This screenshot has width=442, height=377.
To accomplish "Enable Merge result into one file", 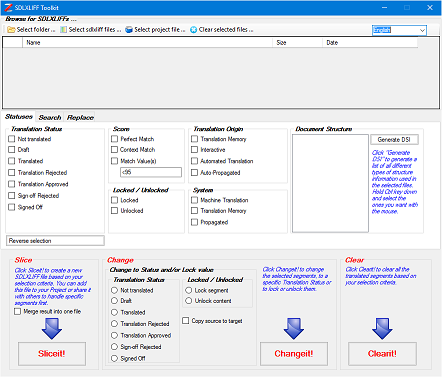I will [x=17, y=311].
